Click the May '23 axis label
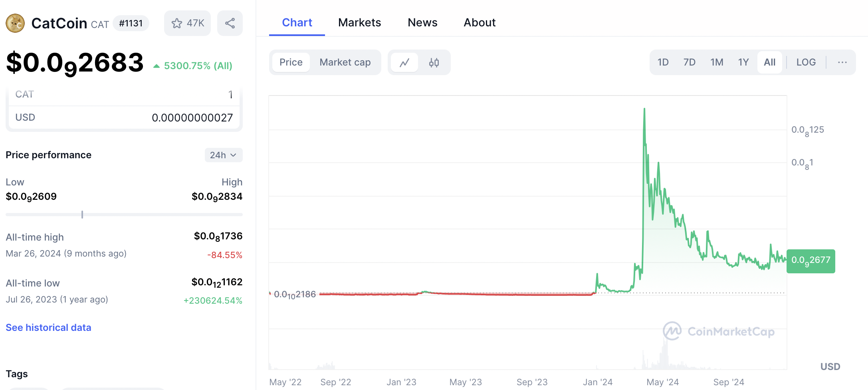 466,382
